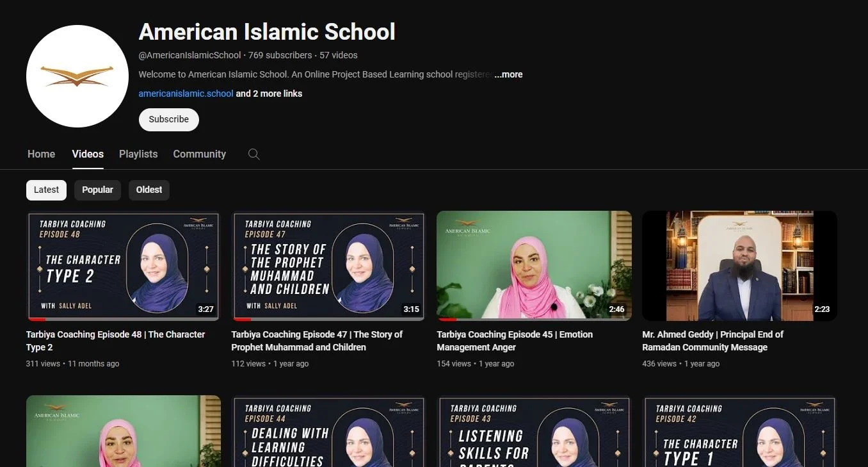Screen dimensions: 868x467
Task: Show 'and 2 more links'
Action: click(269, 94)
